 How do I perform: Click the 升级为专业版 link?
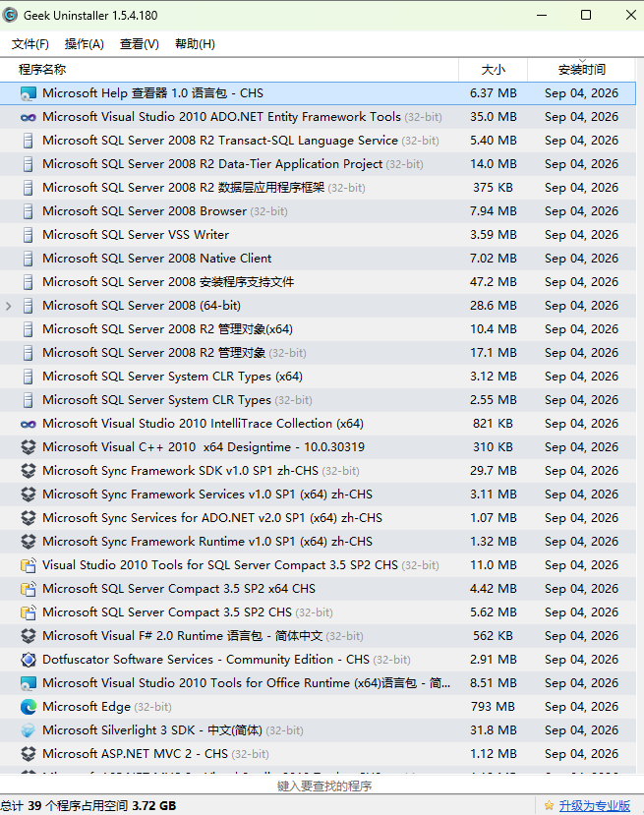(594, 805)
